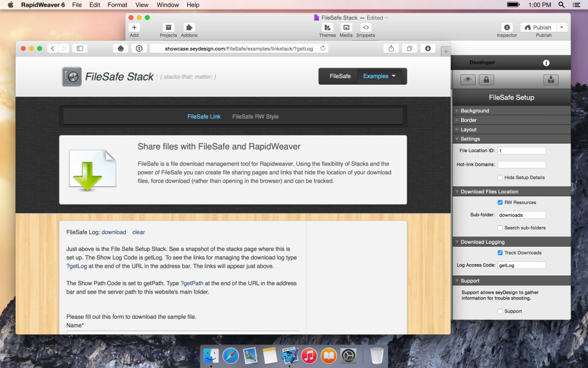Screen dimensions: 588x368
Task: Open the Themes browser icon
Action: pyautogui.click(x=328, y=28)
